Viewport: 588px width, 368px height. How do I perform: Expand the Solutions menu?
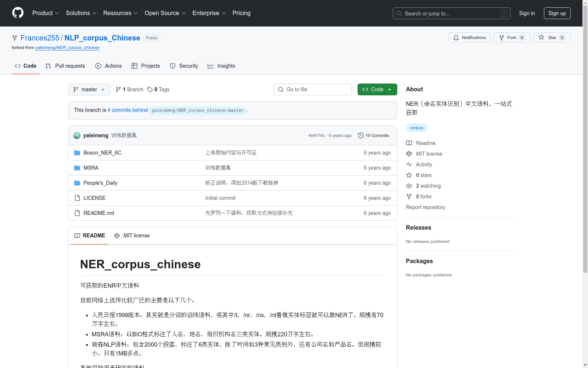(x=81, y=13)
